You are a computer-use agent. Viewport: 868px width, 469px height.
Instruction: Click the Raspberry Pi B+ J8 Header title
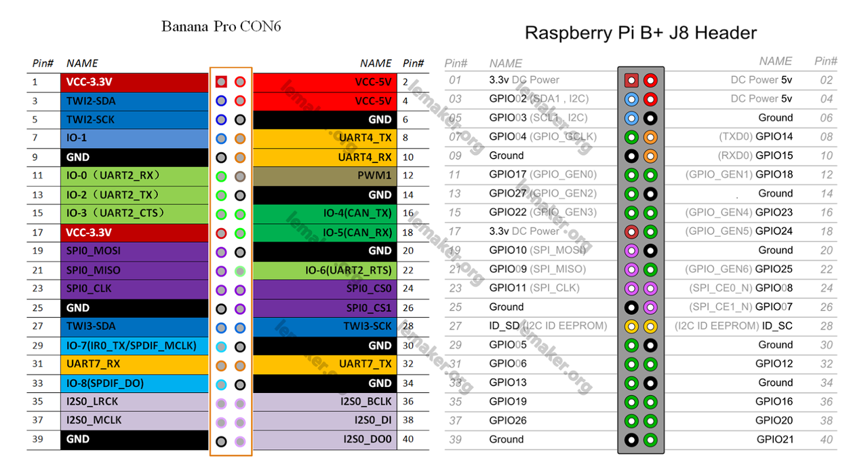tap(641, 33)
